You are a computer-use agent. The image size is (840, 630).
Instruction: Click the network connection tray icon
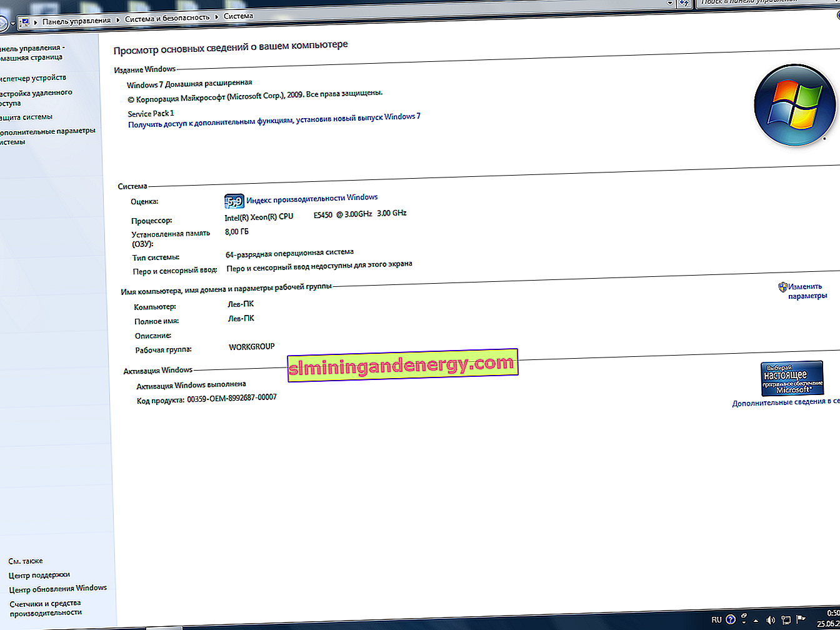[786, 620]
